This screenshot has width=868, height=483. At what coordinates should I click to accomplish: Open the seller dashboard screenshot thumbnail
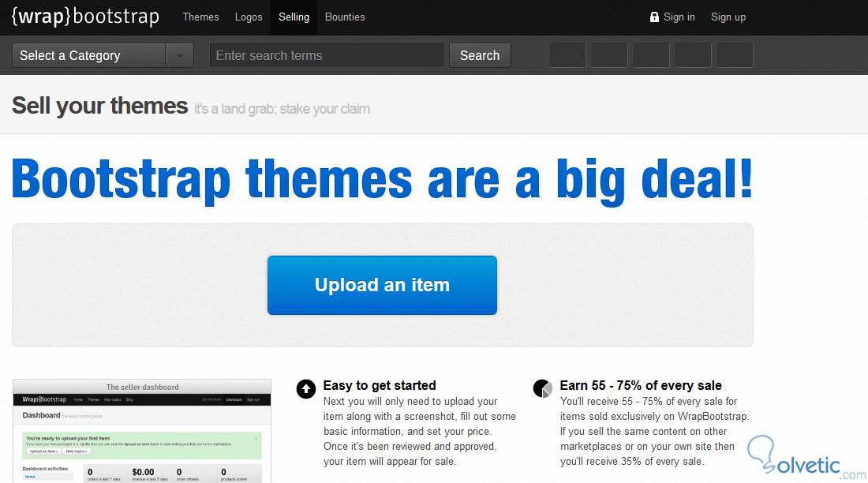click(x=142, y=431)
